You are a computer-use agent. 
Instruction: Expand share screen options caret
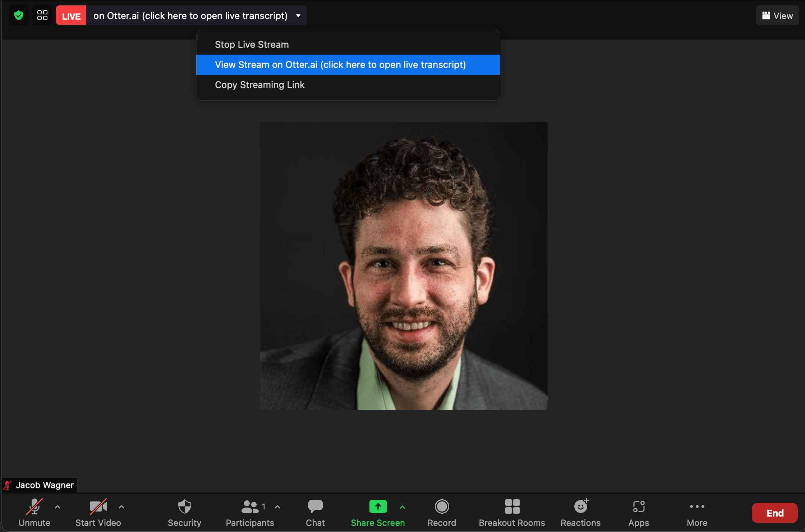[402, 507]
